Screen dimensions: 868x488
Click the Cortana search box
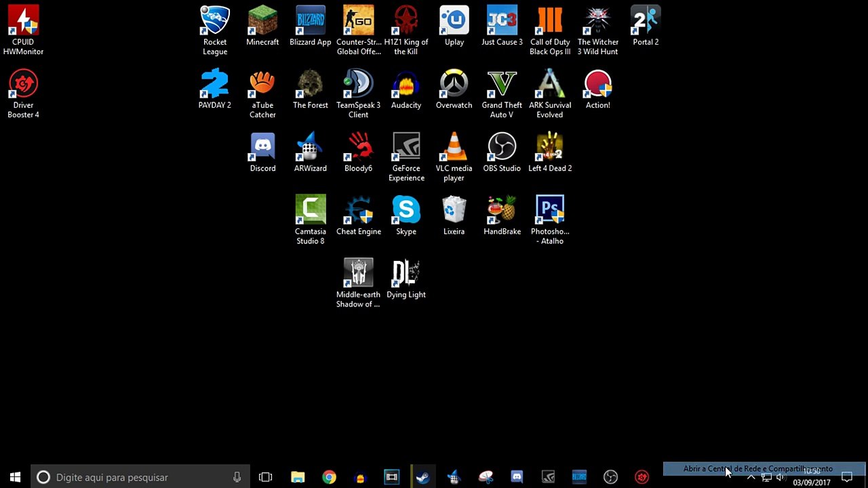(x=140, y=477)
